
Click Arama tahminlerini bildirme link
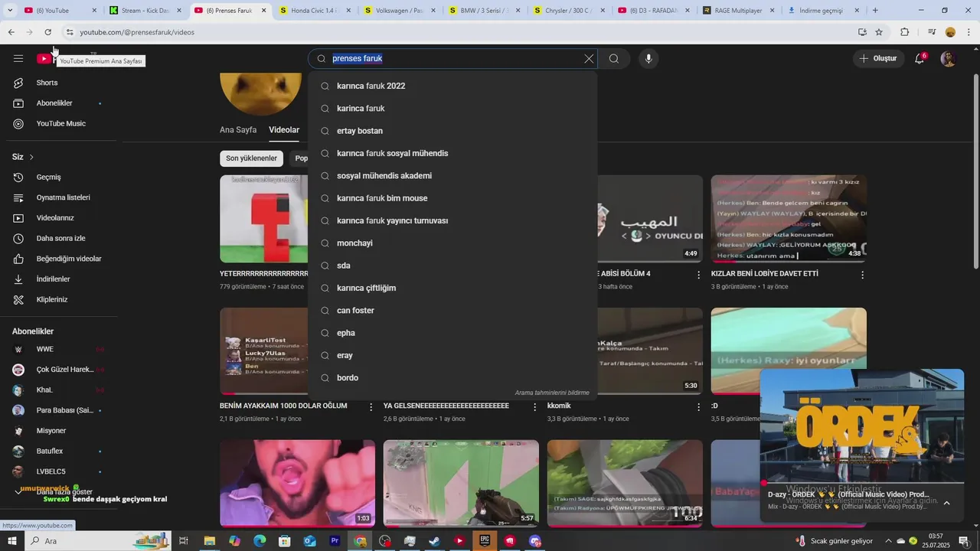552,393
